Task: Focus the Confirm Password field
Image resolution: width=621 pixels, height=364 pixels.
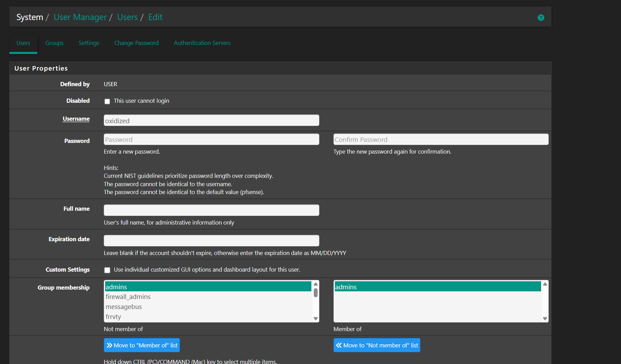Action: pos(441,139)
